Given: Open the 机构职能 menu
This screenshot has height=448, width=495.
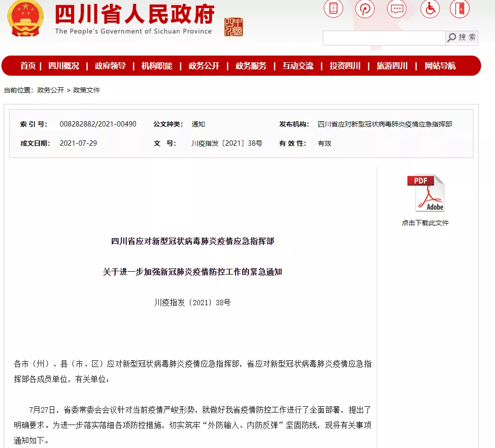Looking at the screenshot, I should 157,66.
